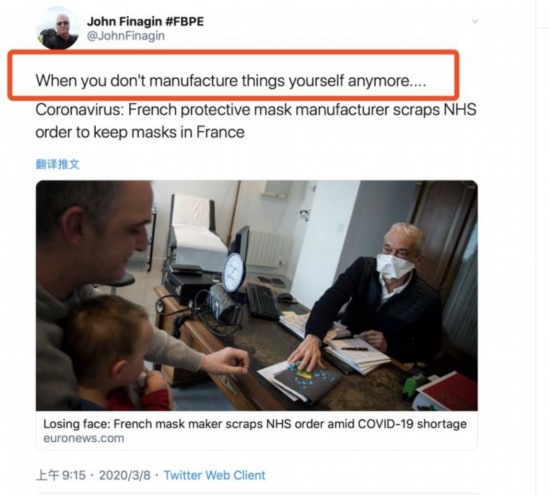Screen dimensions: 550x495
Task: Open the Twitter Web Client link
Action: pyautogui.click(x=214, y=475)
